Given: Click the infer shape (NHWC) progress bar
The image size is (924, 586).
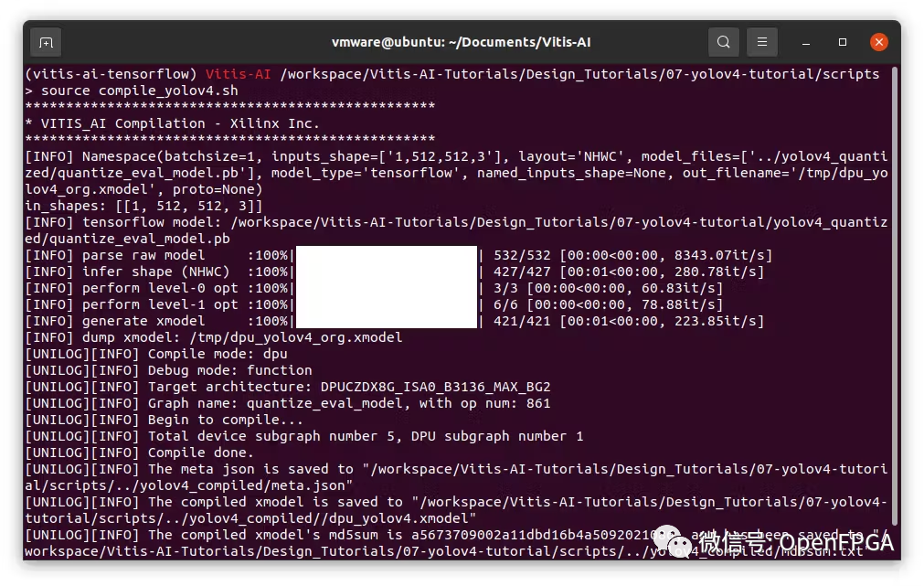Looking at the screenshot, I should tap(386, 272).
